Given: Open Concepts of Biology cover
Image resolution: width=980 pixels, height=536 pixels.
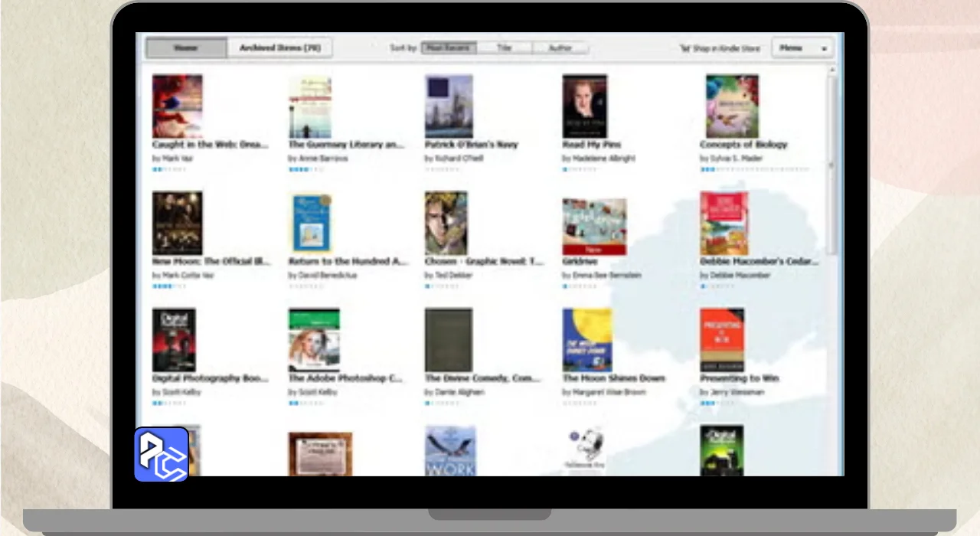Looking at the screenshot, I should (x=732, y=106).
